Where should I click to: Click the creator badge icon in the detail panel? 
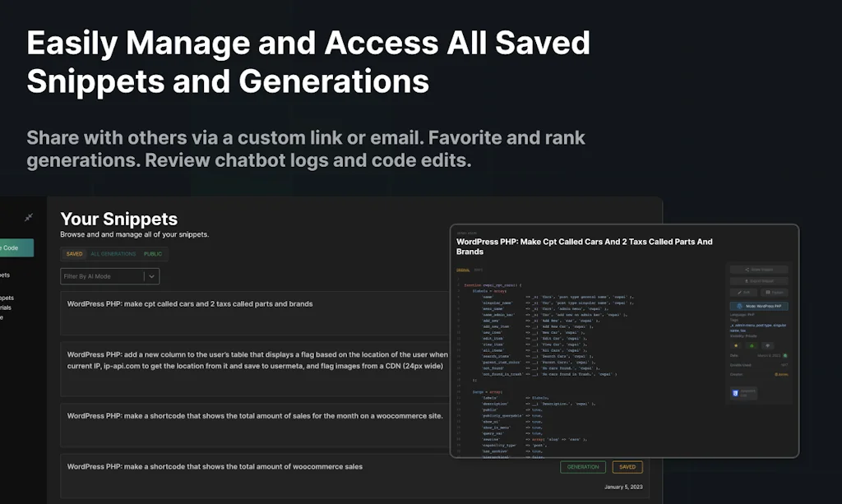point(775,373)
